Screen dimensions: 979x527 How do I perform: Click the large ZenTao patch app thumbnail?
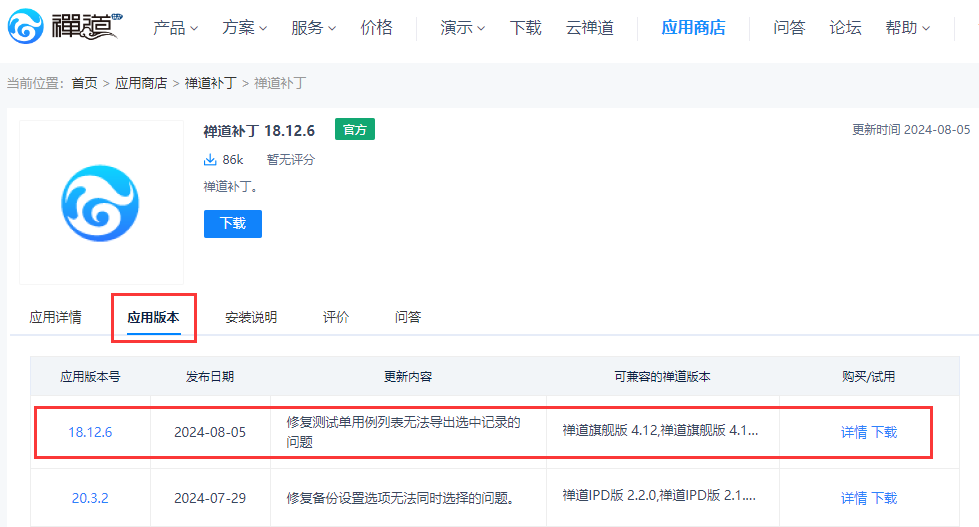click(x=101, y=202)
